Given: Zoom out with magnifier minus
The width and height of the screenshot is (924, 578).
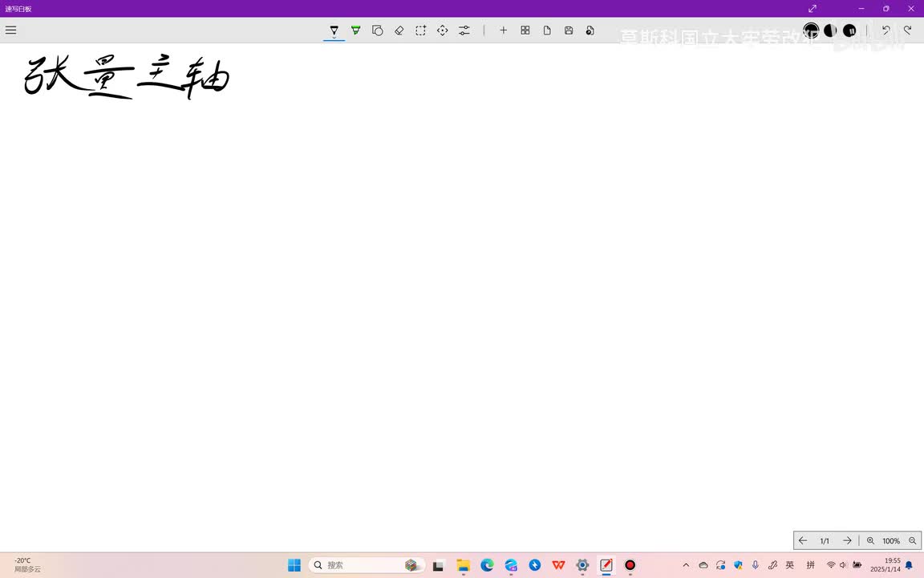Looking at the screenshot, I should (x=912, y=540).
